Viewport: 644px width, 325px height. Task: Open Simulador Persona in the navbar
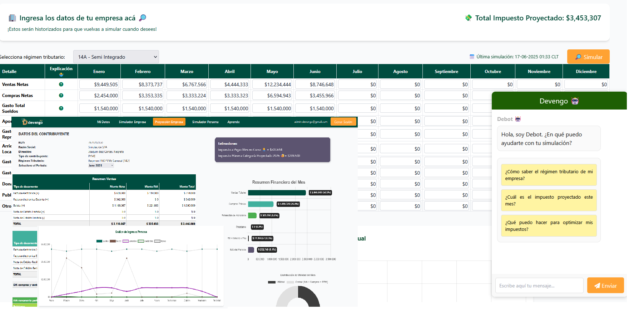(x=205, y=122)
